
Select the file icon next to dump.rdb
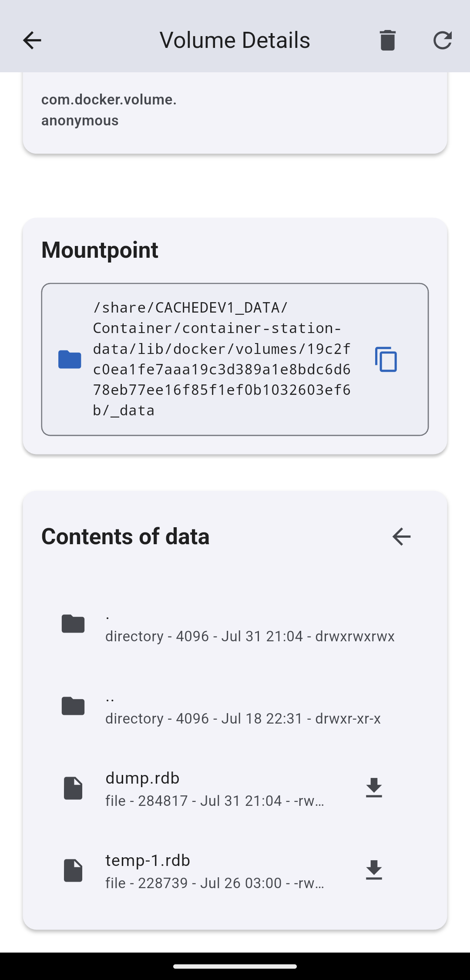(x=74, y=788)
